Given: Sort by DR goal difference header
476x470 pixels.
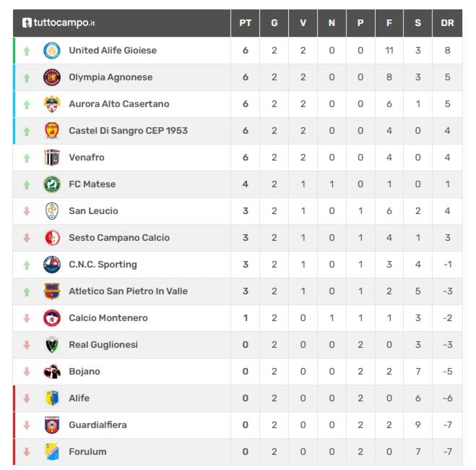Looking at the screenshot, I should click(447, 23).
